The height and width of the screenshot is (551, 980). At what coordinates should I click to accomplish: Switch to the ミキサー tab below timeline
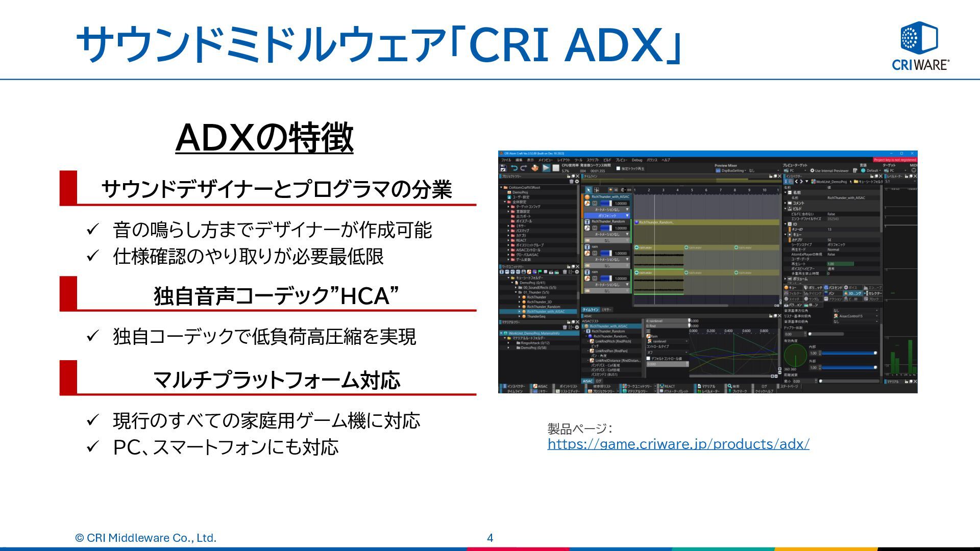pyautogui.click(x=606, y=310)
